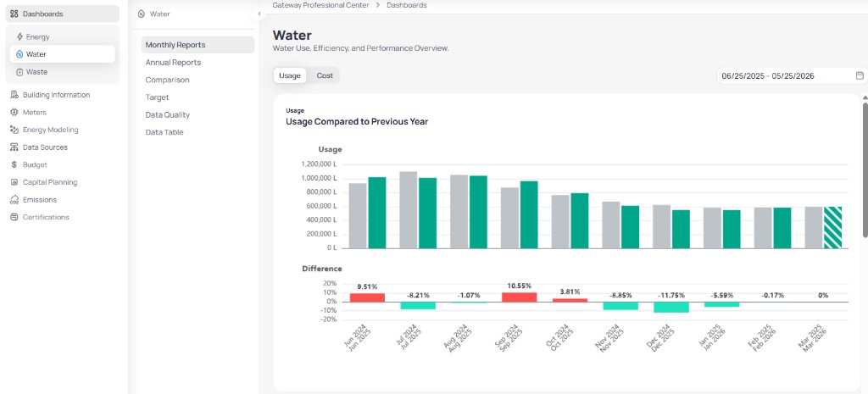
Task: Click the 1,200,000 L axis label
Action: (x=319, y=164)
